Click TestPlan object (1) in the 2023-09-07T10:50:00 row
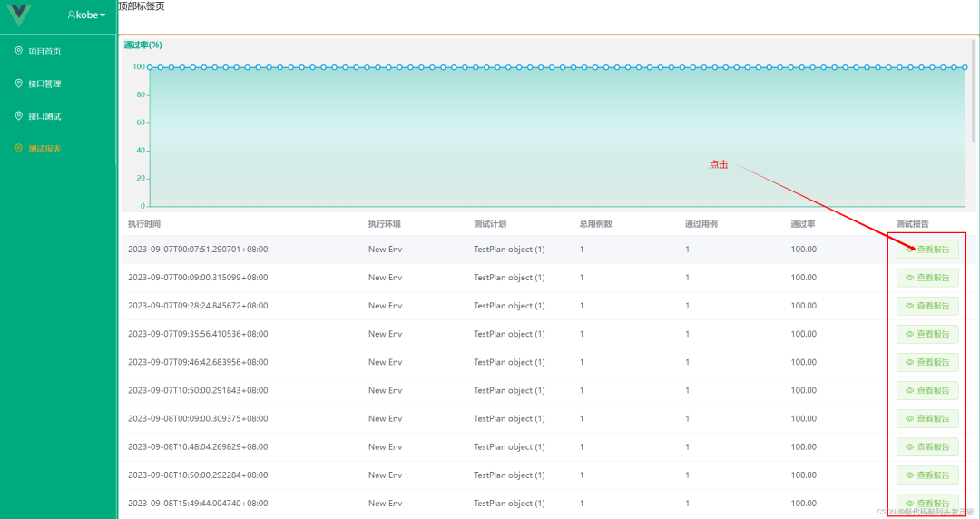The image size is (980, 519). 509,390
